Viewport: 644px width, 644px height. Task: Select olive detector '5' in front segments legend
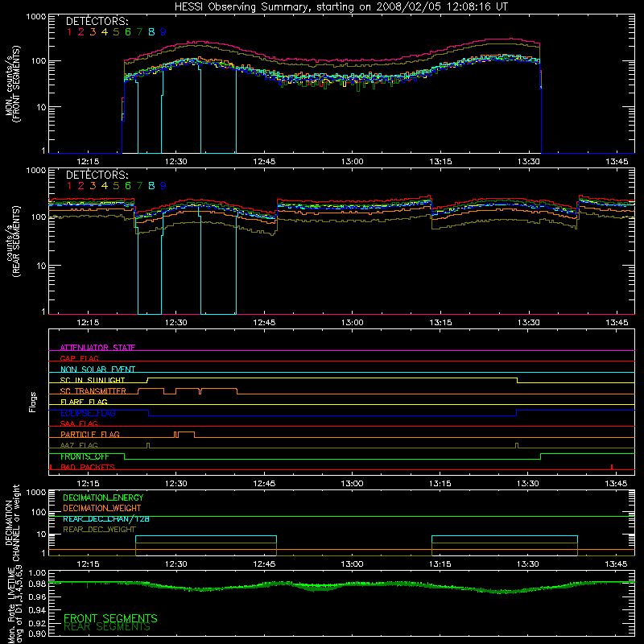(116, 32)
